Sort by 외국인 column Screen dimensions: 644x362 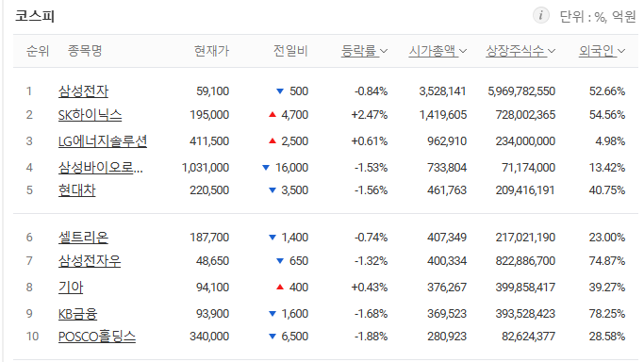click(602, 51)
